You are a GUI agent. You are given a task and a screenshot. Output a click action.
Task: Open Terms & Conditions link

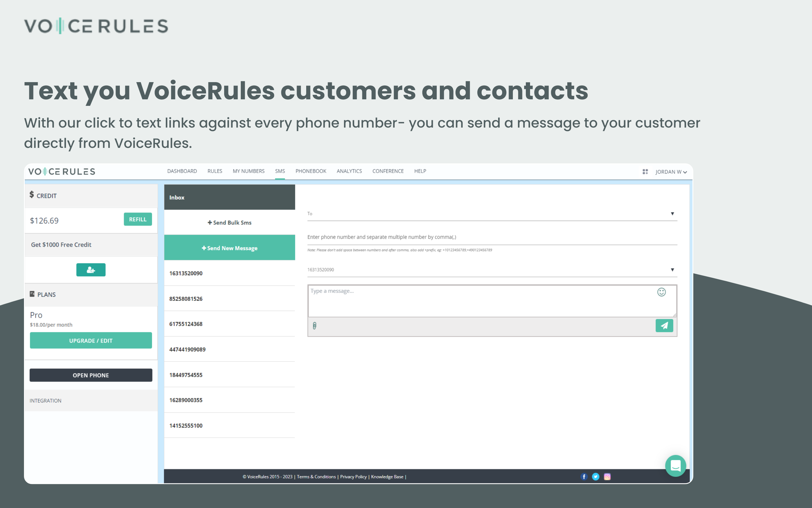tap(316, 477)
